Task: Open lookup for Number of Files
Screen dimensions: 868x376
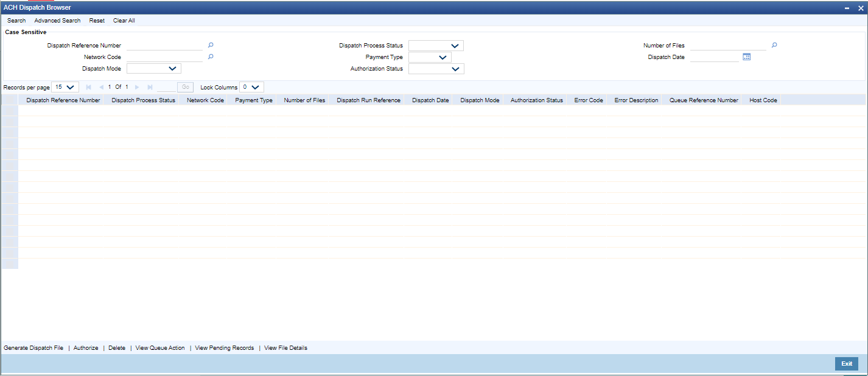Action: click(774, 45)
